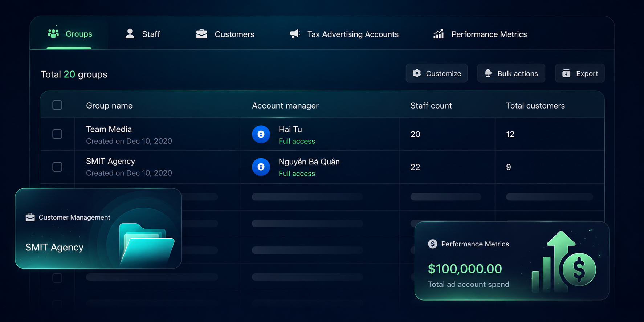Click SMIT Agency's Created on Dec 10, 2020 text

(x=129, y=173)
